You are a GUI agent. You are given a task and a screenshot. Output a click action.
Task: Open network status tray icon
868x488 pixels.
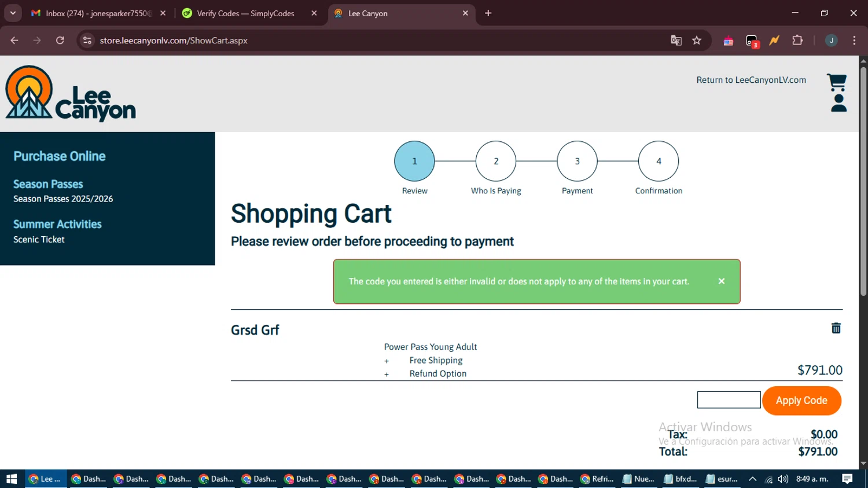pyautogui.click(x=768, y=479)
